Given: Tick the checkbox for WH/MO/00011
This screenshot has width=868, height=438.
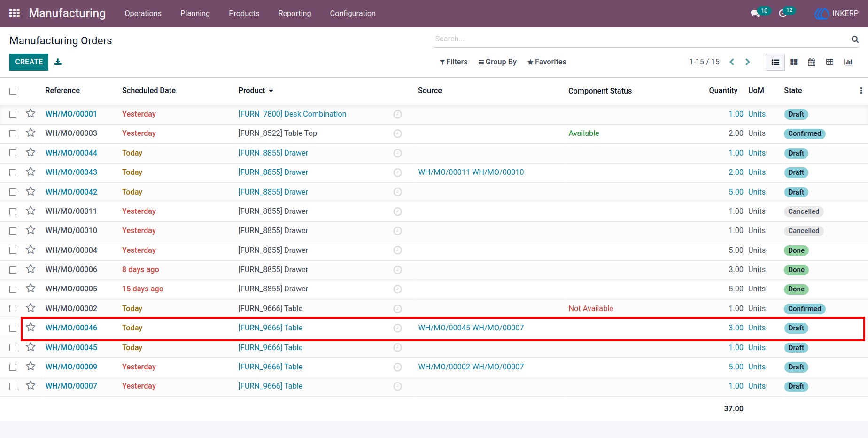Looking at the screenshot, I should pyautogui.click(x=13, y=211).
